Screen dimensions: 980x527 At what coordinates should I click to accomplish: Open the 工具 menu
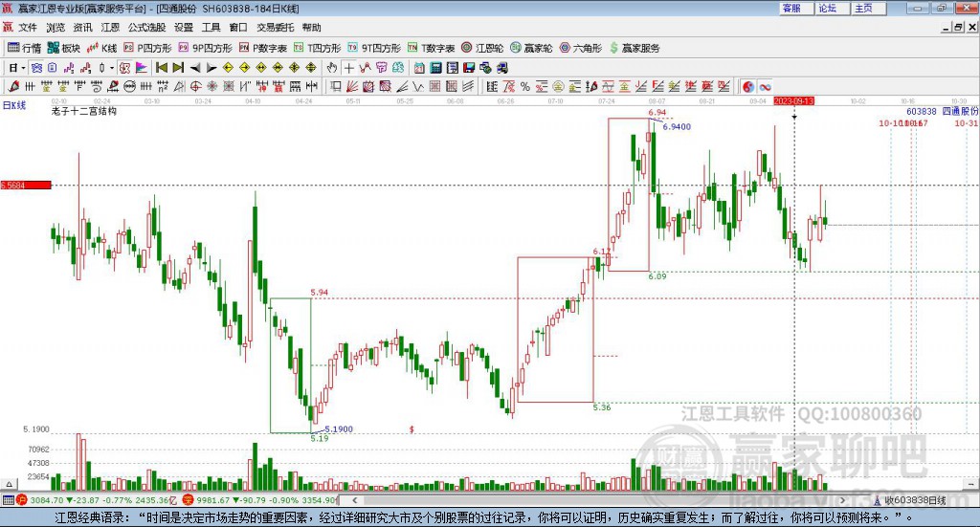[x=212, y=28]
